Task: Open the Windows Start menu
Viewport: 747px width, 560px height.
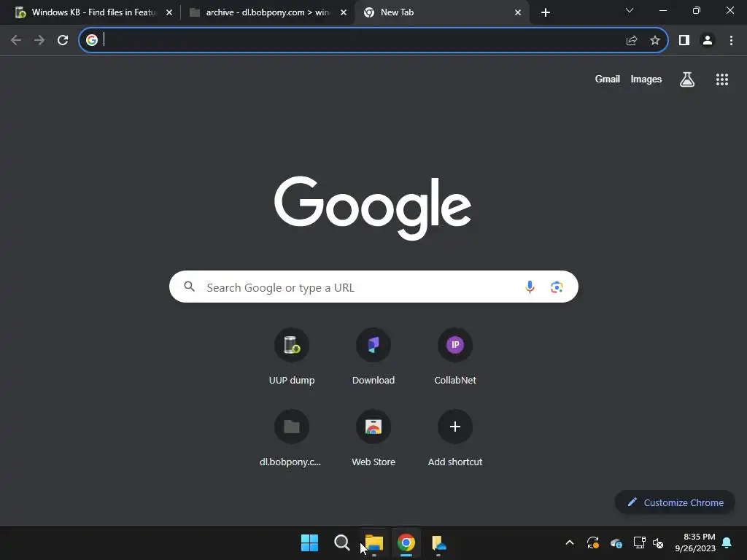Action: click(309, 542)
